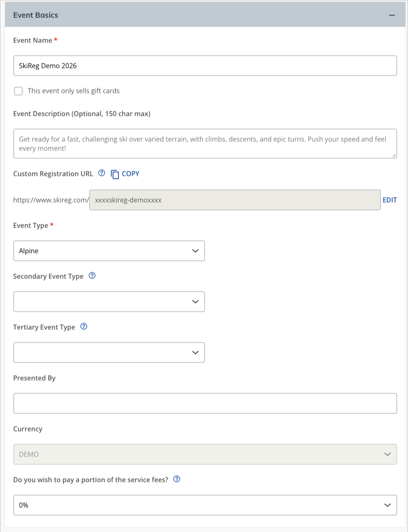The width and height of the screenshot is (408, 532).
Task: Click the Event Name input field
Action: 205,66
